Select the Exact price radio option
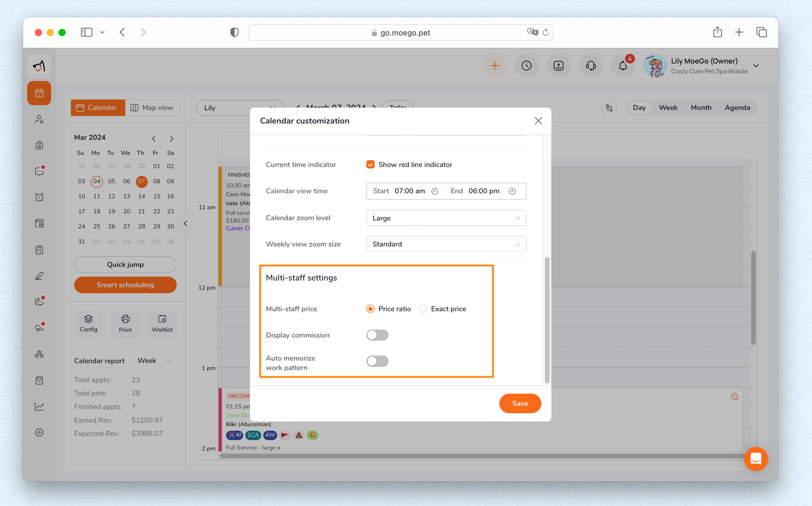 [423, 309]
